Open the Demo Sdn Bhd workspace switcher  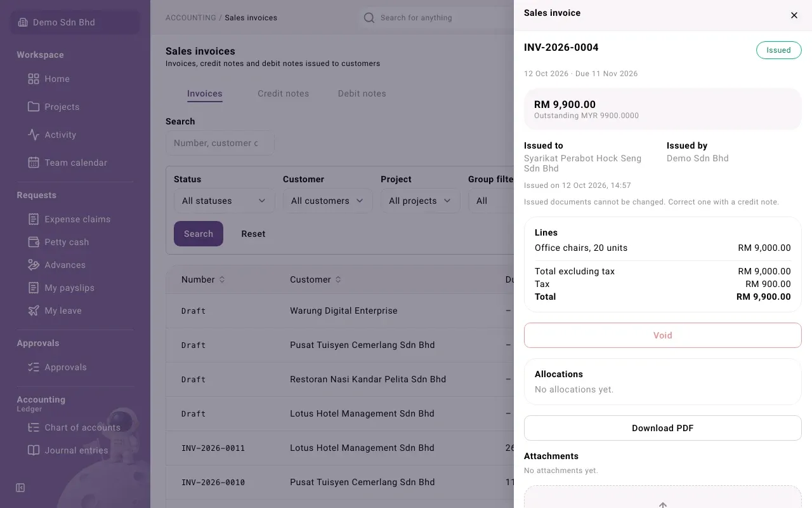pyautogui.click(x=75, y=22)
